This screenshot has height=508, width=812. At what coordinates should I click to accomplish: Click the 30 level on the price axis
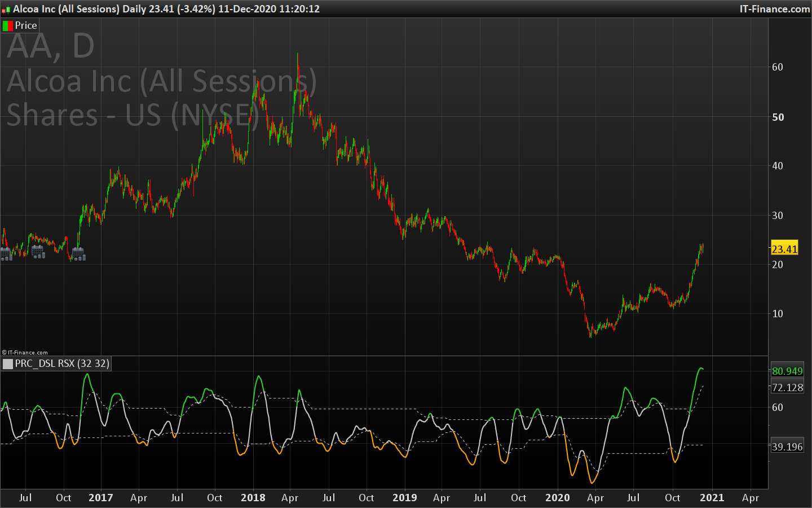tap(778, 216)
